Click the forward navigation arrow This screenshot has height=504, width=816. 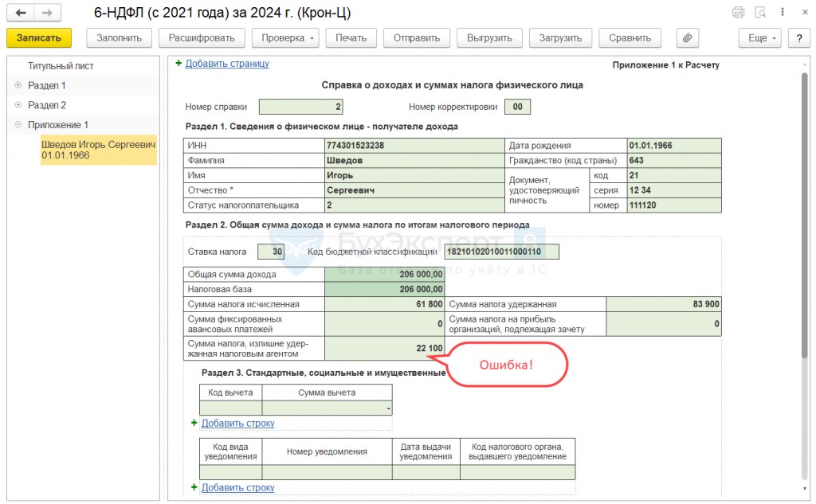48,14
